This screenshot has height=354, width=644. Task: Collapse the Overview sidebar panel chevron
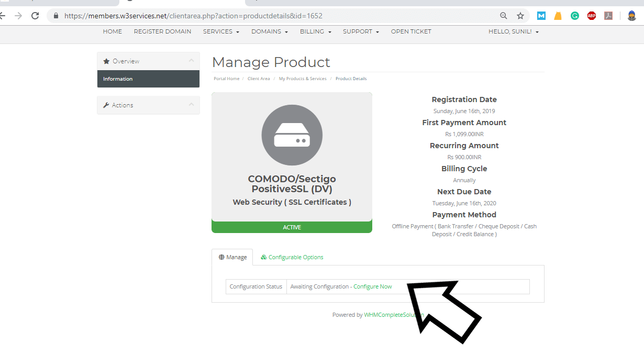click(x=191, y=61)
